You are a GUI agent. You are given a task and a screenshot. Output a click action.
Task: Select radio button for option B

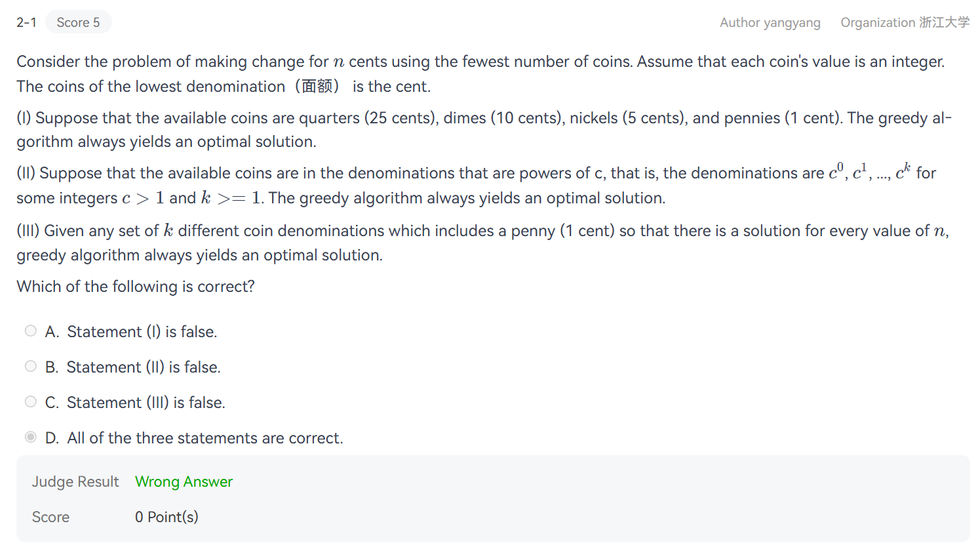pos(31,366)
